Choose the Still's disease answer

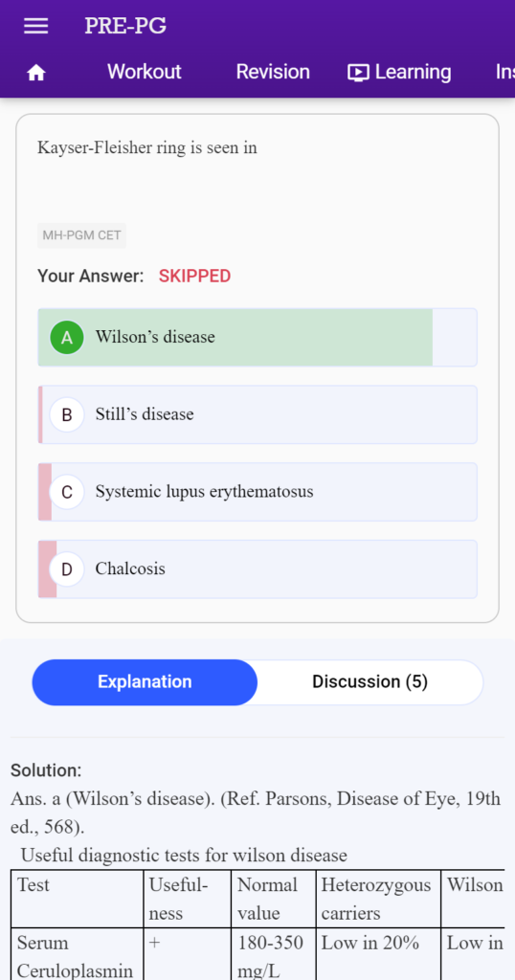coord(257,415)
